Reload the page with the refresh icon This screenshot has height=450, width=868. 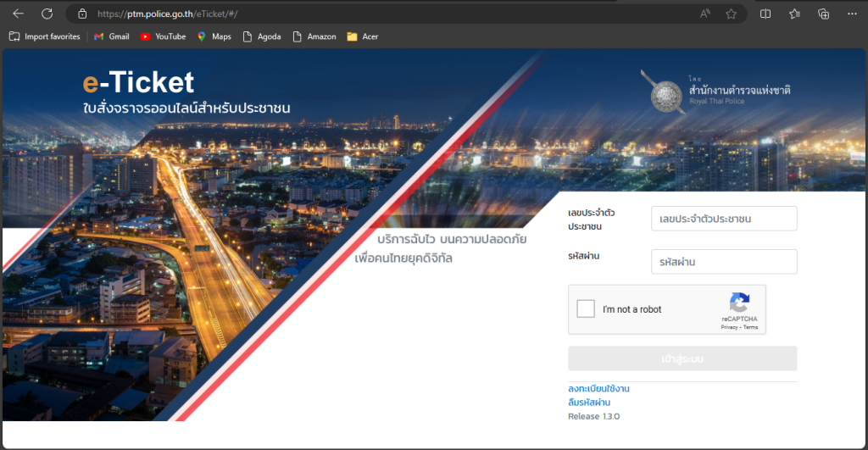(47, 14)
